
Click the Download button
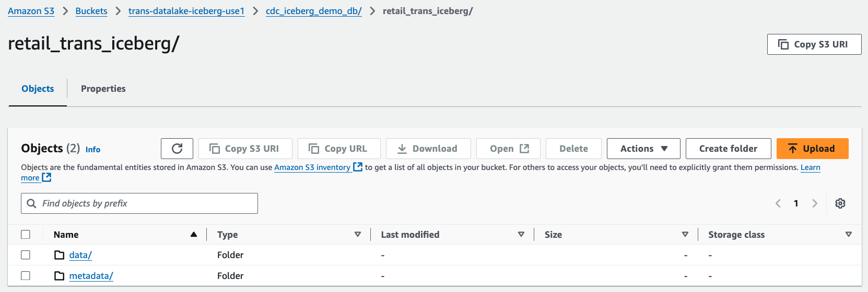(428, 149)
